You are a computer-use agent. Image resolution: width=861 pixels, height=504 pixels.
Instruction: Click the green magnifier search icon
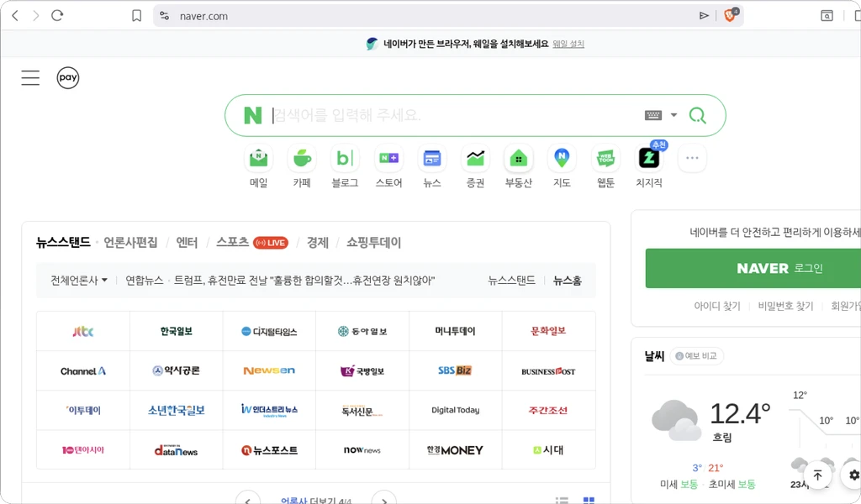click(697, 116)
